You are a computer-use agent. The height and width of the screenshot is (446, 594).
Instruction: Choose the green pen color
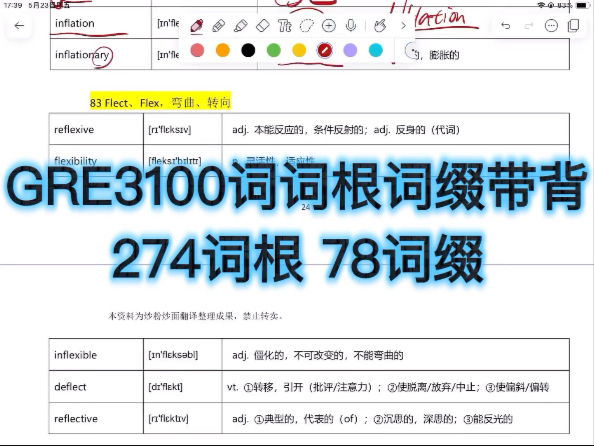point(274,50)
